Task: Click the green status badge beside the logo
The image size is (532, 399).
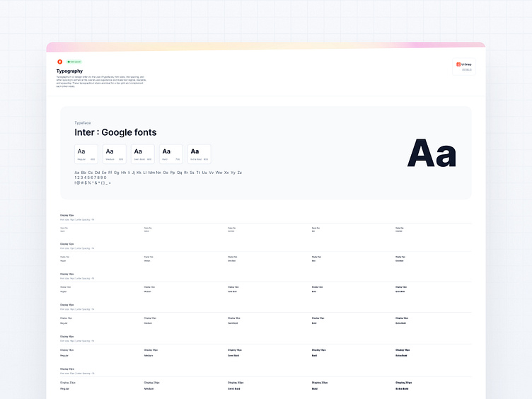Action: click(x=74, y=62)
